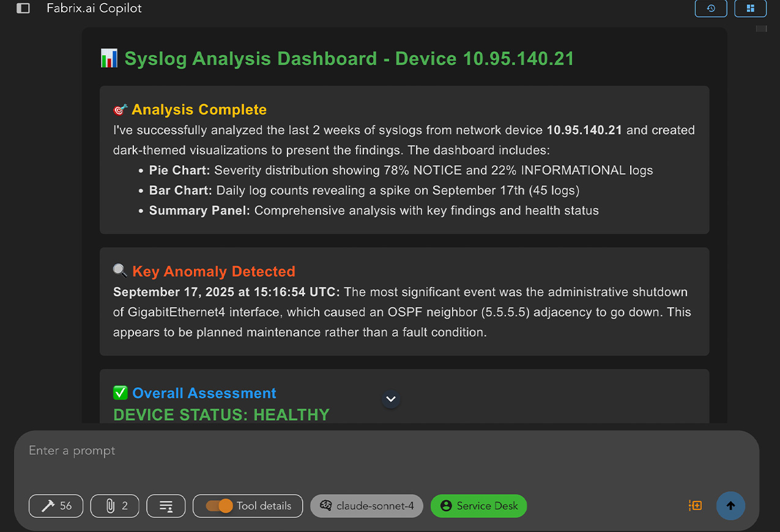Click the scroll-to-bottom chevron button
Screen dimensions: 780x532
tap(391, 399)
